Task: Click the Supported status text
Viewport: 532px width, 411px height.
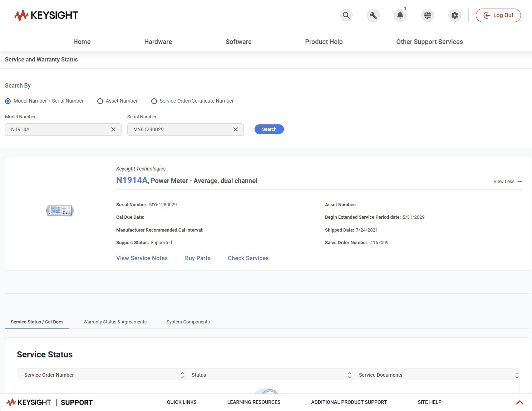Action: click(x=161, y=243)
